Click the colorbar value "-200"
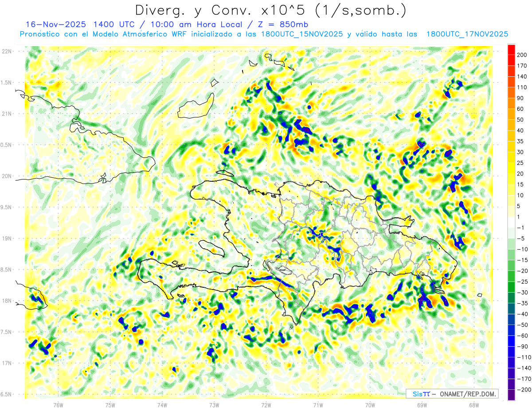The width and height of the screenshot is (532, 411). click(524, 390)
